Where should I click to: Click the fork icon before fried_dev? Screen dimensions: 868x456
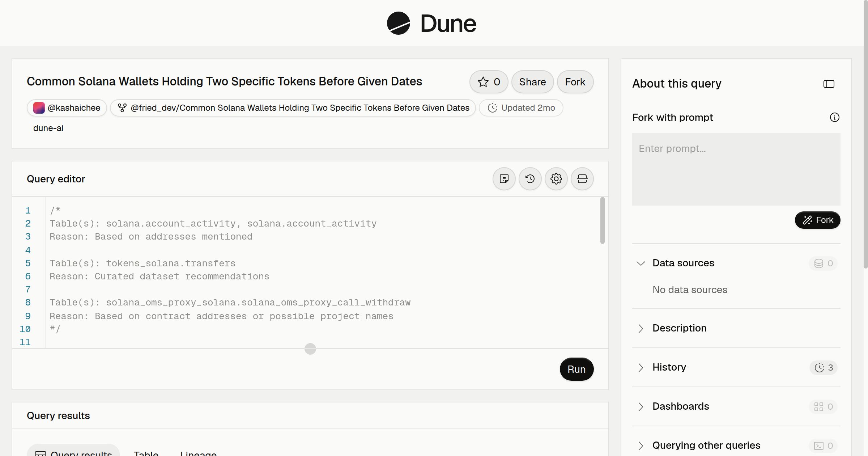pos(122,108)
